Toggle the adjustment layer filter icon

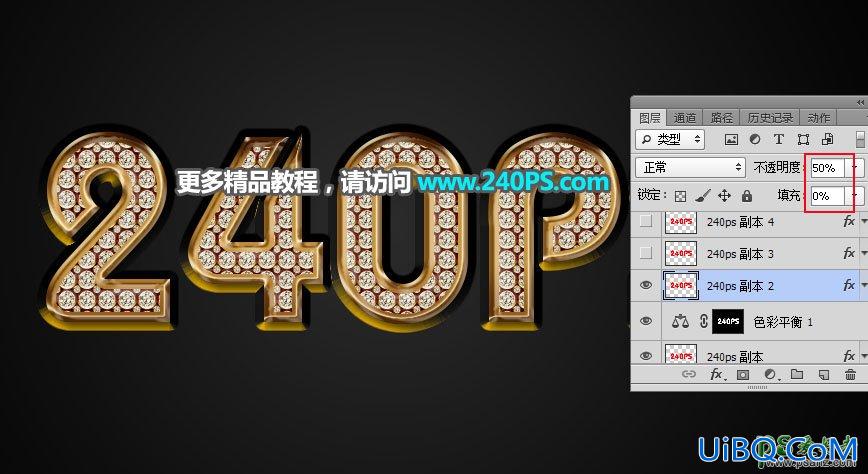pyautogui.click(x=755, y=140)
